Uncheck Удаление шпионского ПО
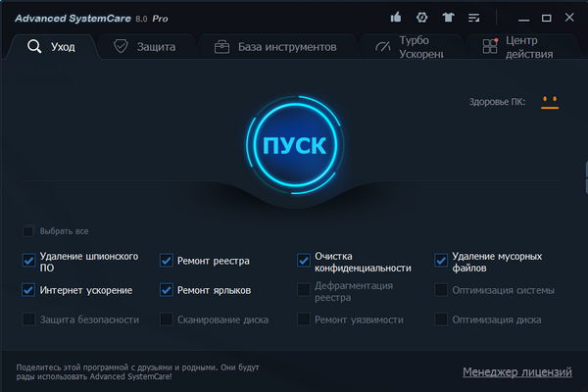 28,261
